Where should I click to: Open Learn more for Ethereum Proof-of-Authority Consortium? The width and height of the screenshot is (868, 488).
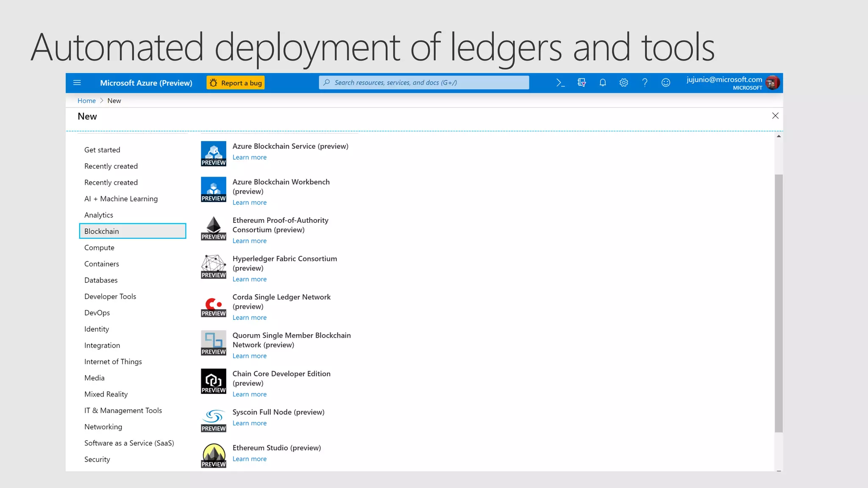point(250,241)
